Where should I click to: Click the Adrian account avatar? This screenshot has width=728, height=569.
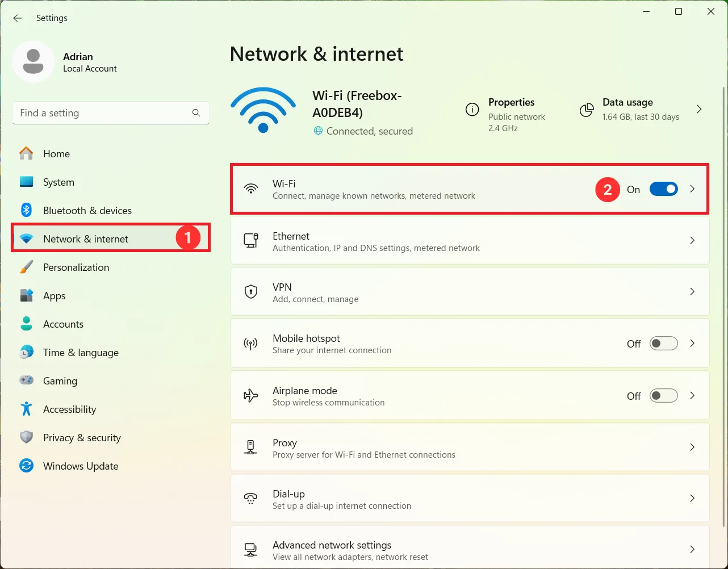click(x=34, y=61)
